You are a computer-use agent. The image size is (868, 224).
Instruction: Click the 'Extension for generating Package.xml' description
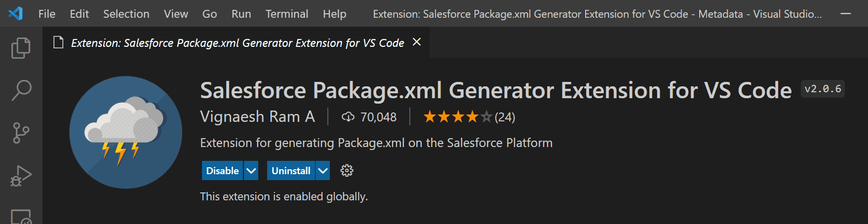click(x=376, y=143)
